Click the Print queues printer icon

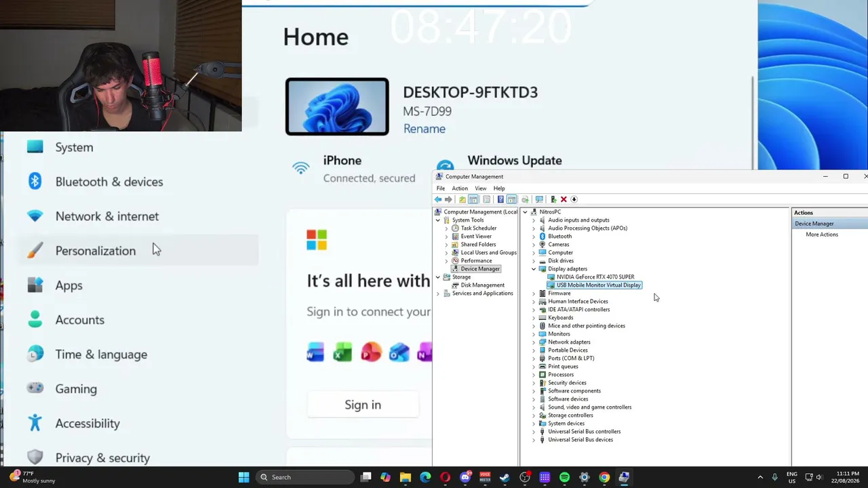click(x=542, y=367)
